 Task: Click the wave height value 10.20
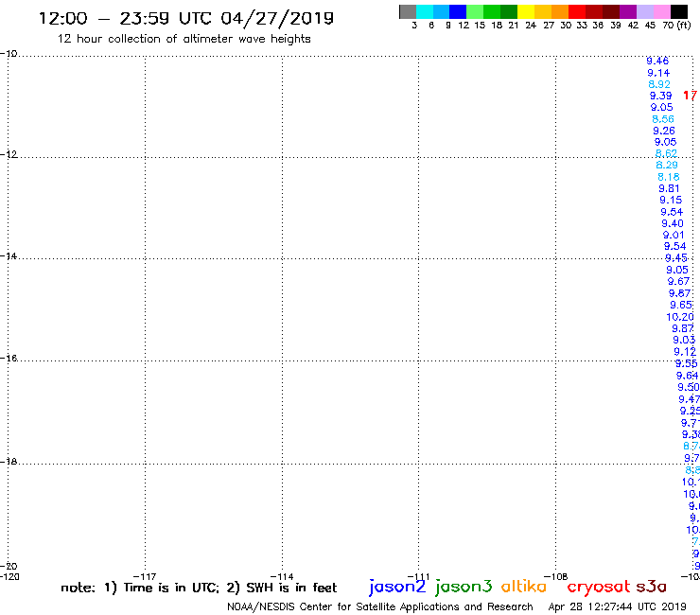(680, 317)
